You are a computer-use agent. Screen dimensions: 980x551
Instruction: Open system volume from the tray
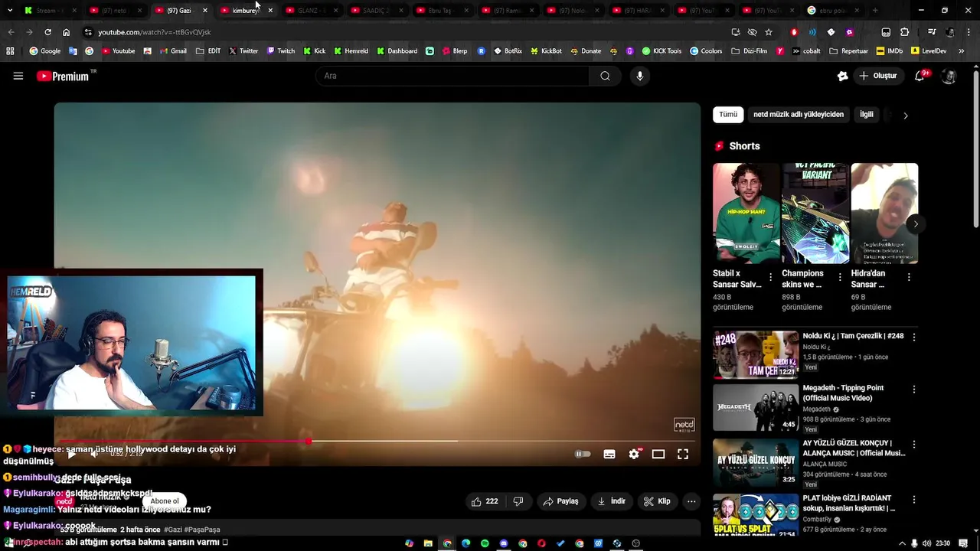pyautogui.click(x=927, y=543)
